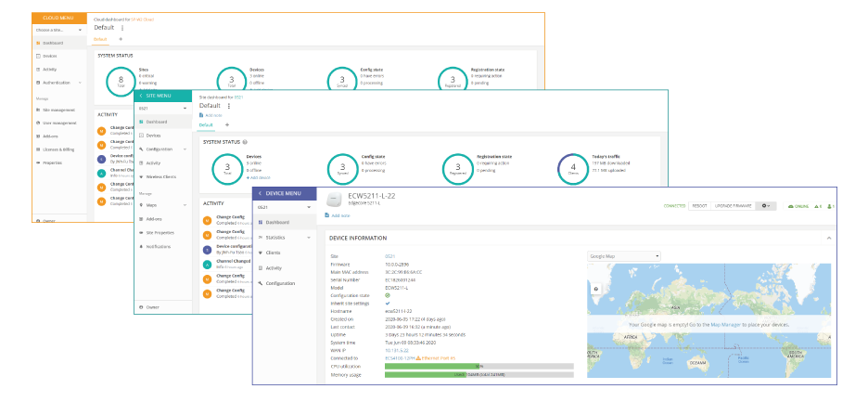Open the 0521 dropdown in Device Menu

[284, 207]
